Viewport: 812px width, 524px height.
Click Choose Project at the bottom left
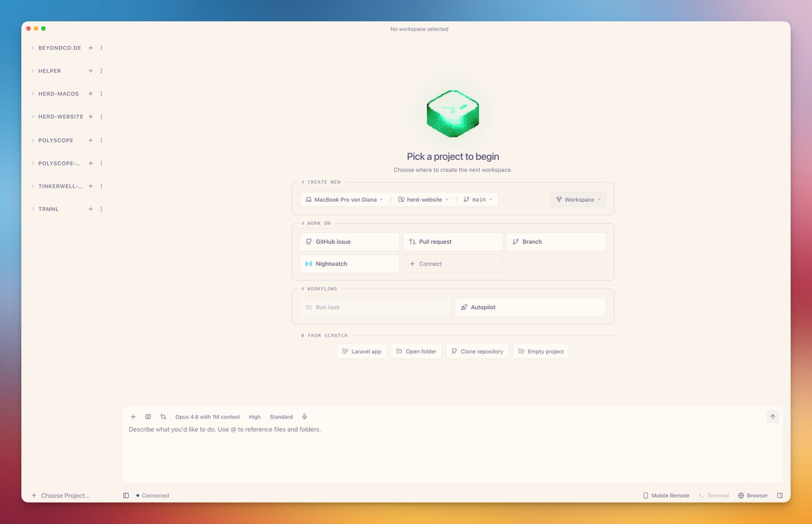click(x=60, y=496)
